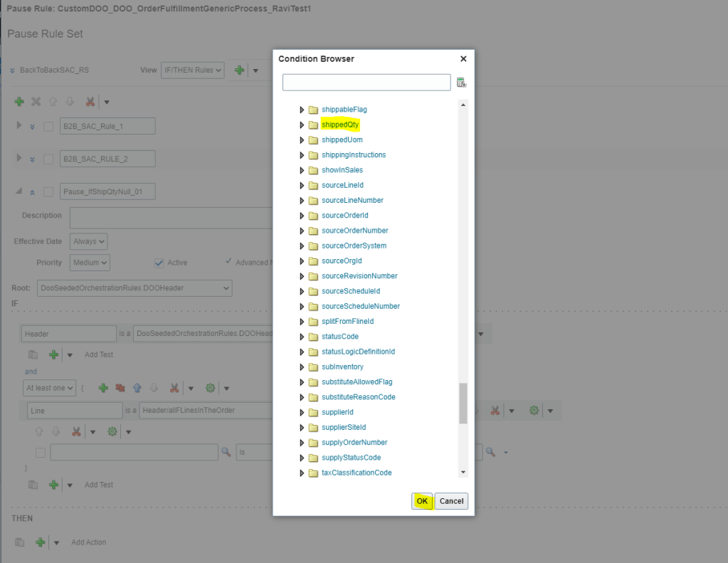
Task: Click the delete X icon in rule toolbar
Action: pyautogui.click(x=36, y=102)
